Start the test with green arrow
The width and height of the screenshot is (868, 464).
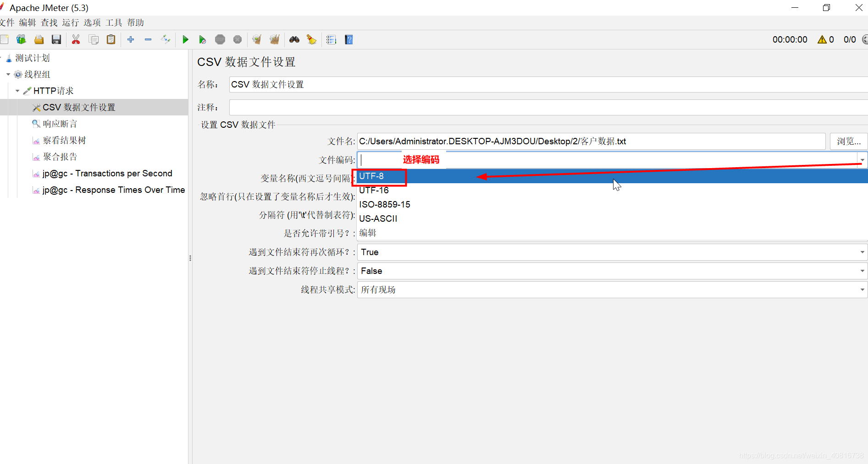tap(185, 40)
